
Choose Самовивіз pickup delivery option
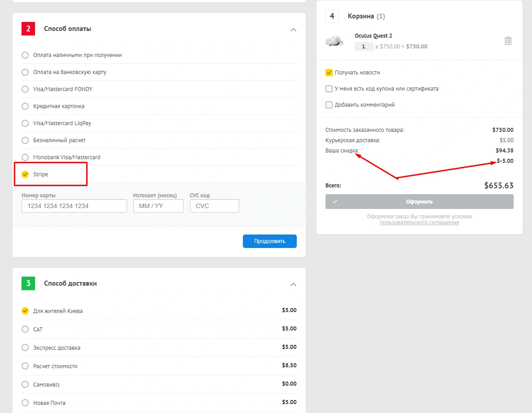pyautogui.click(x=25, y=384)
